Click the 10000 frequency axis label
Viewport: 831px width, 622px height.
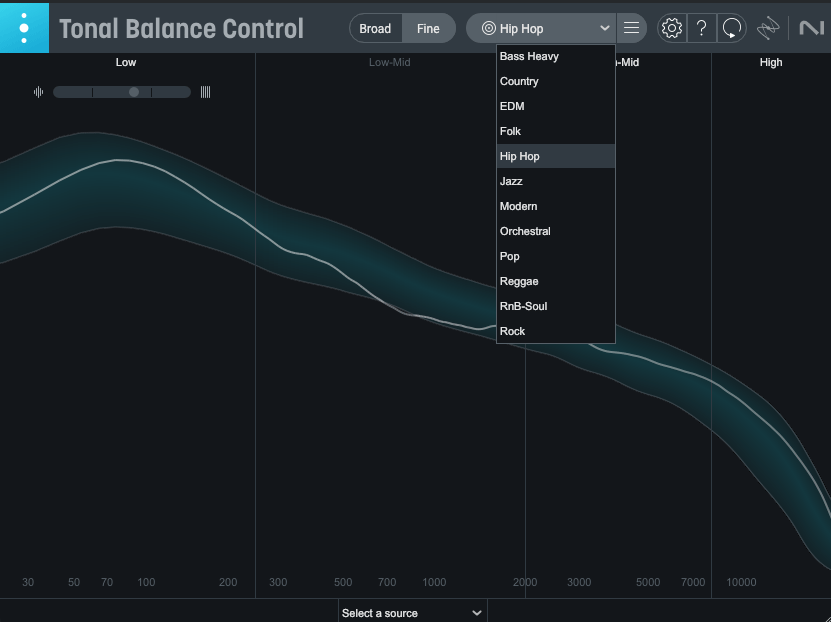pyautogui.click(x=741, y=582)
